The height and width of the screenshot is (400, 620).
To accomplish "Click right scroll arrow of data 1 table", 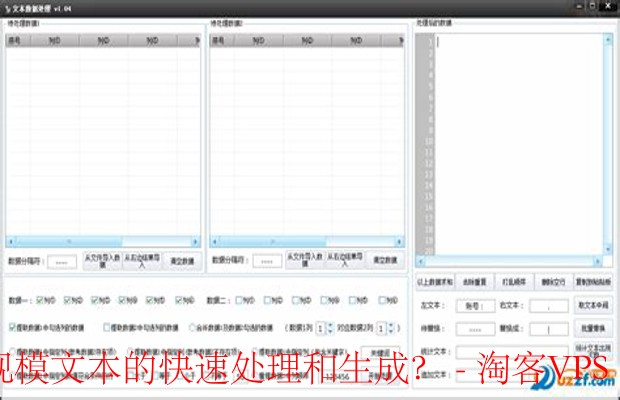I will tap(195, 241).
